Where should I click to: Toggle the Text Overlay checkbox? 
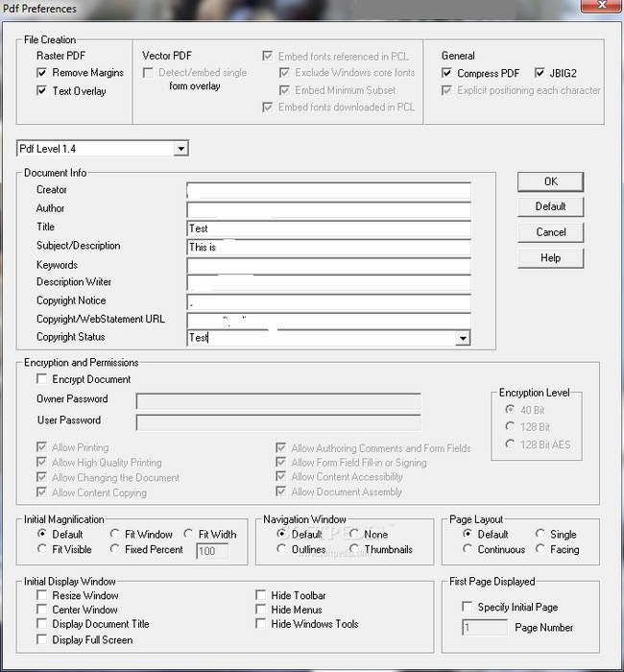point(41,90)
